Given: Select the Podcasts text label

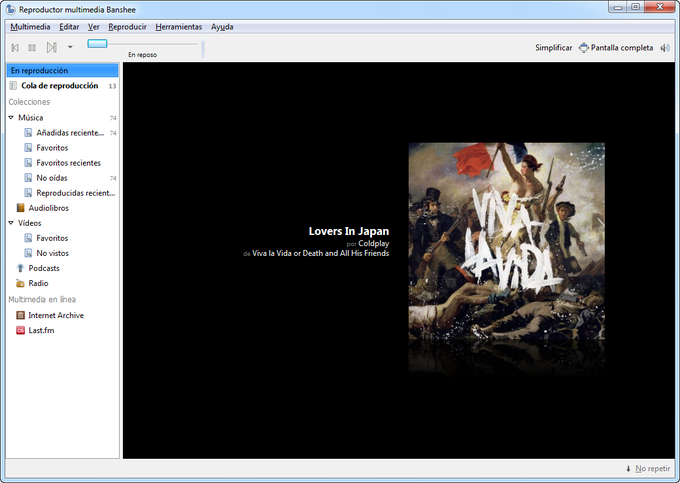Looking at the screenshot, I should (44, 268).
